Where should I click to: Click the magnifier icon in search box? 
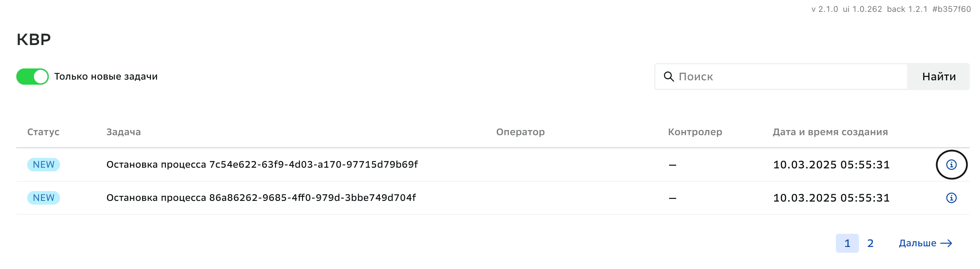[668, 76]
